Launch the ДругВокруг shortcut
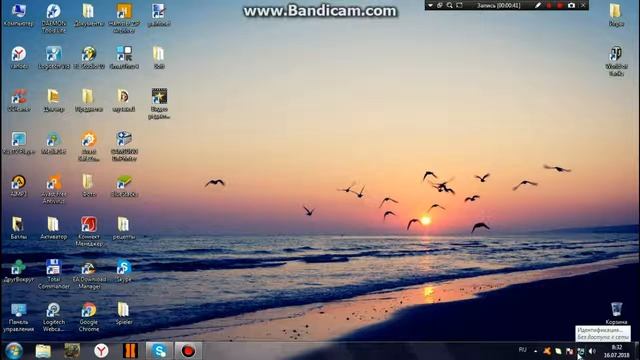 pos(18,271)
